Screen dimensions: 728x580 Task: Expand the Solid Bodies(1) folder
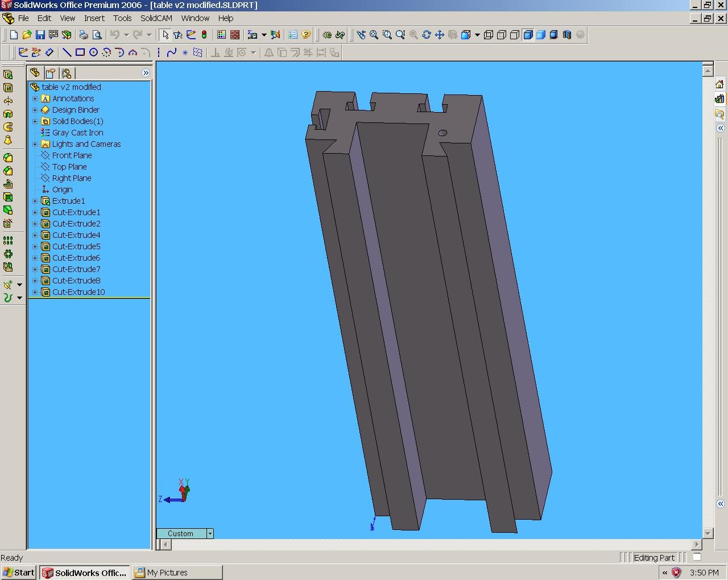tap(35, 121)
